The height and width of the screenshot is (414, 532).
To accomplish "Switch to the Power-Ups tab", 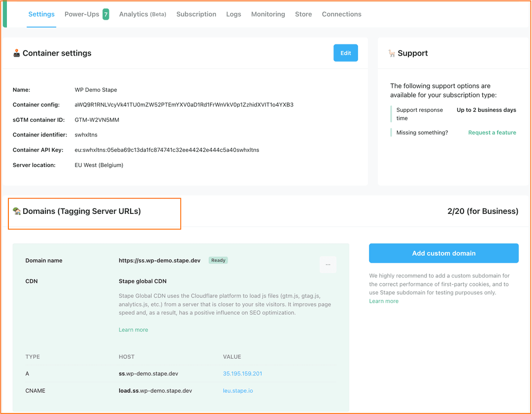I will pos(82,14).
